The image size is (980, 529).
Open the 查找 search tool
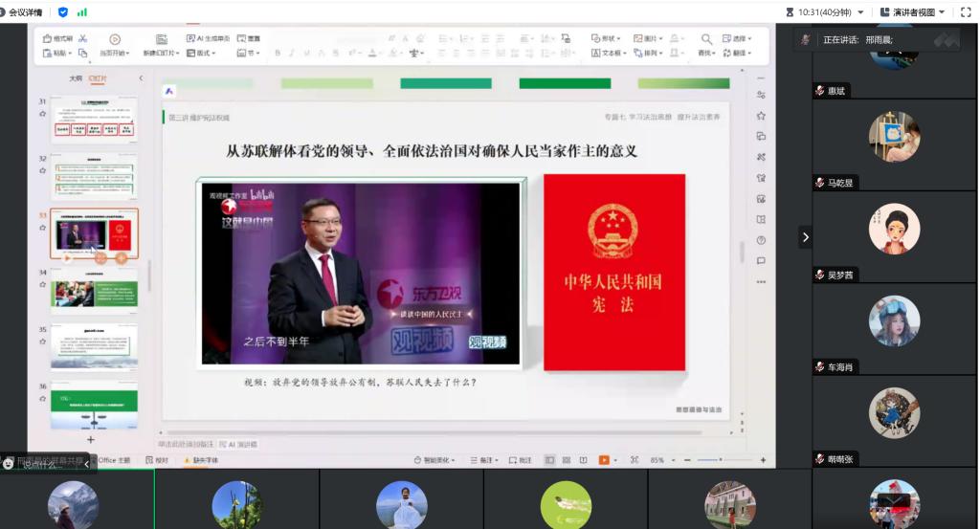(706, 45)
